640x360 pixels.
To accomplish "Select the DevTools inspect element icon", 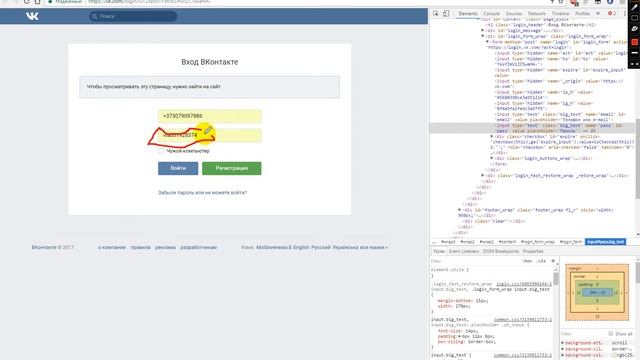I will [436, 13].
